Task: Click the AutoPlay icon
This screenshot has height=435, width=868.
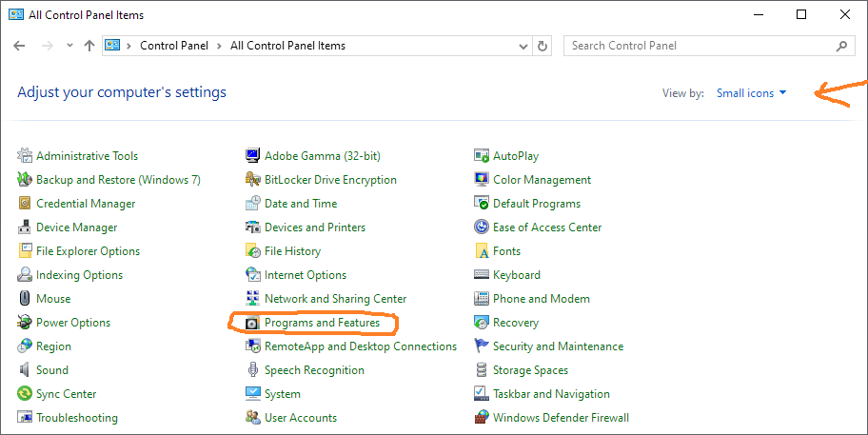Action: coord(482,155)
